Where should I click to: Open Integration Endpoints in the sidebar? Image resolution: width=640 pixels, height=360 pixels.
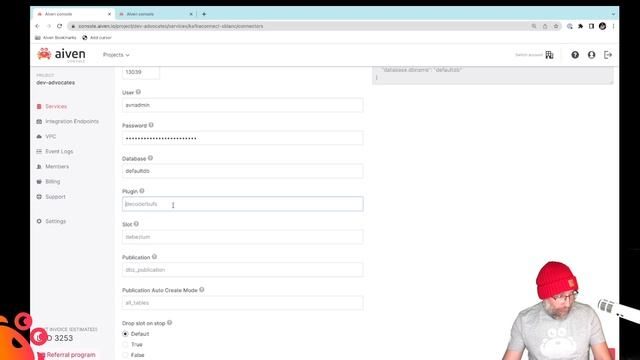[x=72, y=121]
